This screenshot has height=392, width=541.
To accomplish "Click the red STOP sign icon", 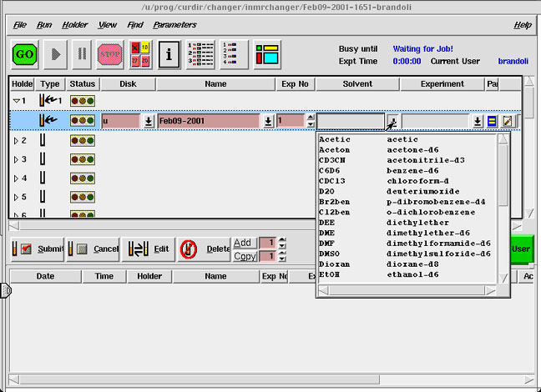I will 109,54.
